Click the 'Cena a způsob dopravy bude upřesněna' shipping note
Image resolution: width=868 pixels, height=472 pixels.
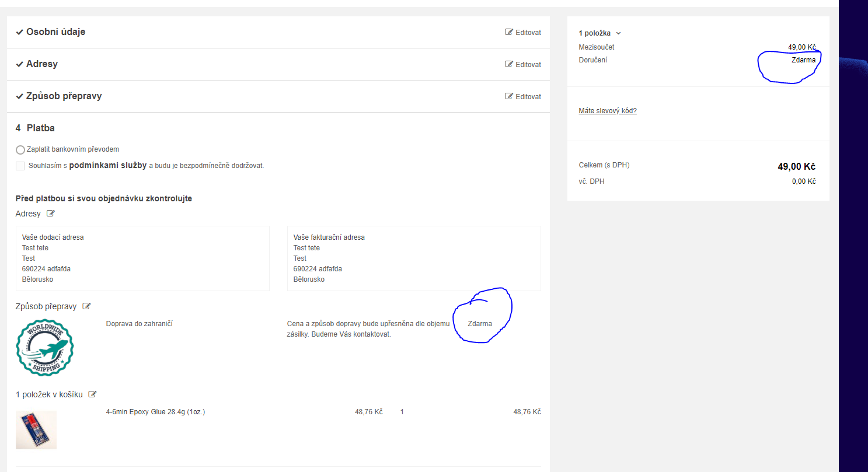coord(368,329)
